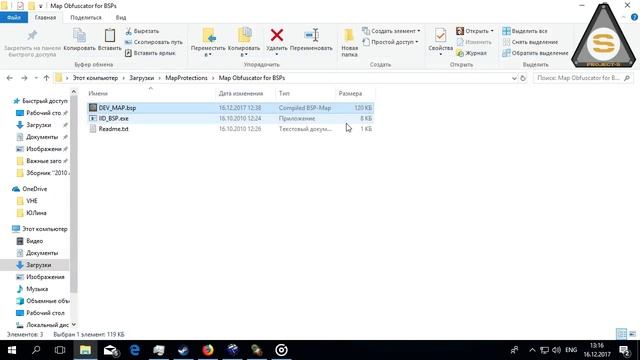Image resolution: width=640 pixels, height=360 pixels.
Task: Open the Open (Открыть) dropdown in ribbon
Action: [475, 31]
